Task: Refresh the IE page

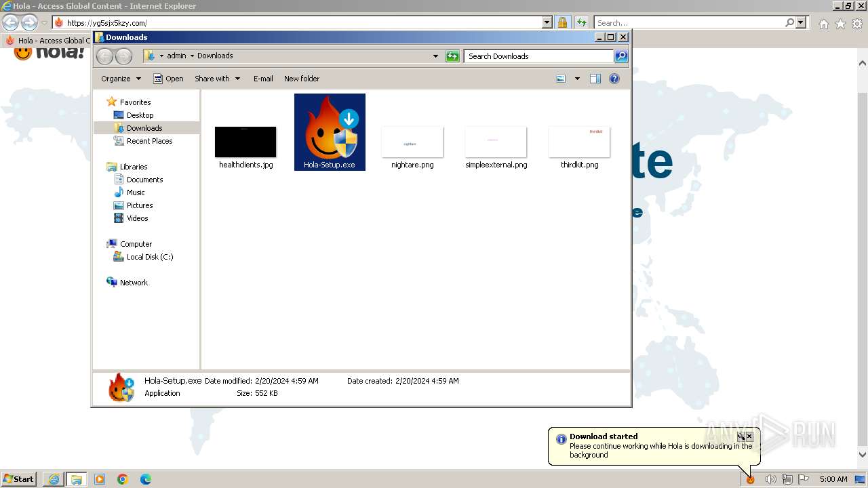Action: point(582,22)
